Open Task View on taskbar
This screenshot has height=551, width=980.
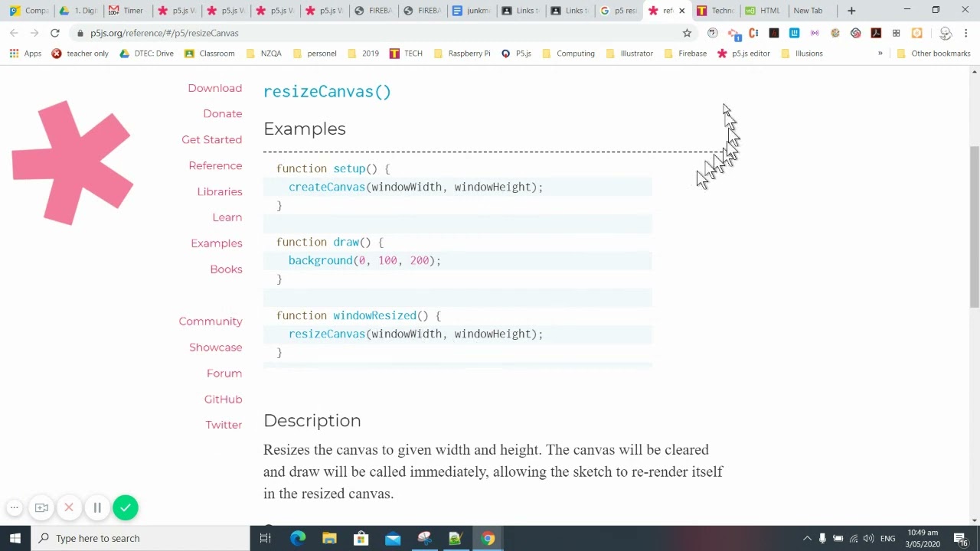point(266,538)
